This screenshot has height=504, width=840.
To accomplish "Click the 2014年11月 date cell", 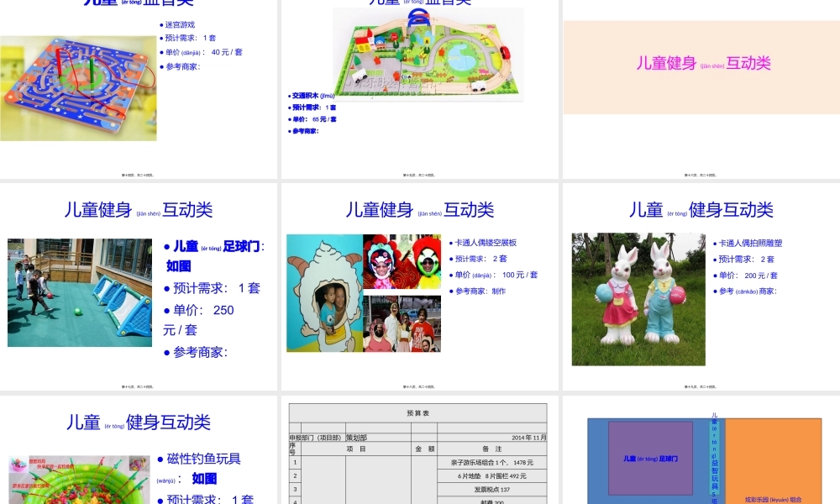I will click(x=528, y=437).
